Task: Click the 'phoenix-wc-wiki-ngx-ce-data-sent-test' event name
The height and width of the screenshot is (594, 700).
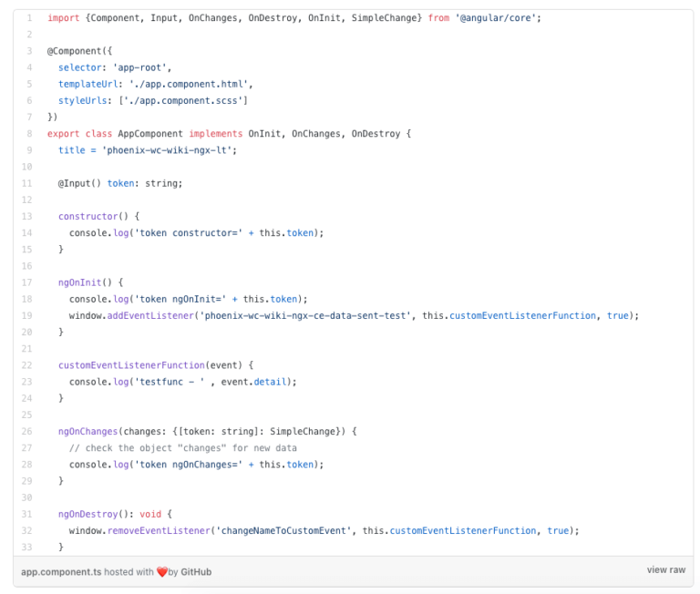Action: (305, 315)
